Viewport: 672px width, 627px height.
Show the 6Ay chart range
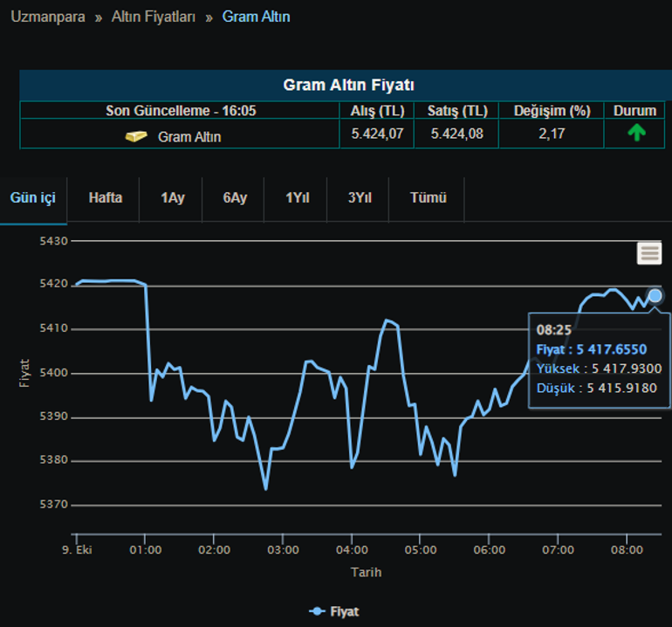tap(235, 198)
